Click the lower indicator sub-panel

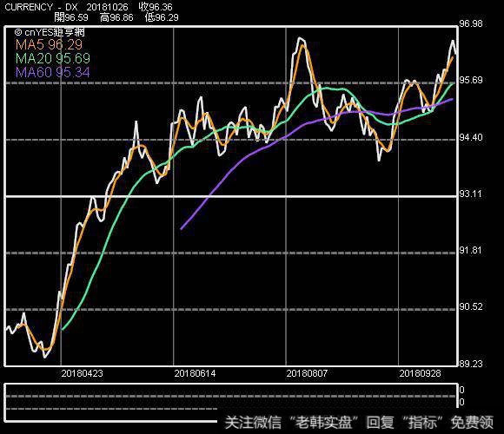[231, 402]
